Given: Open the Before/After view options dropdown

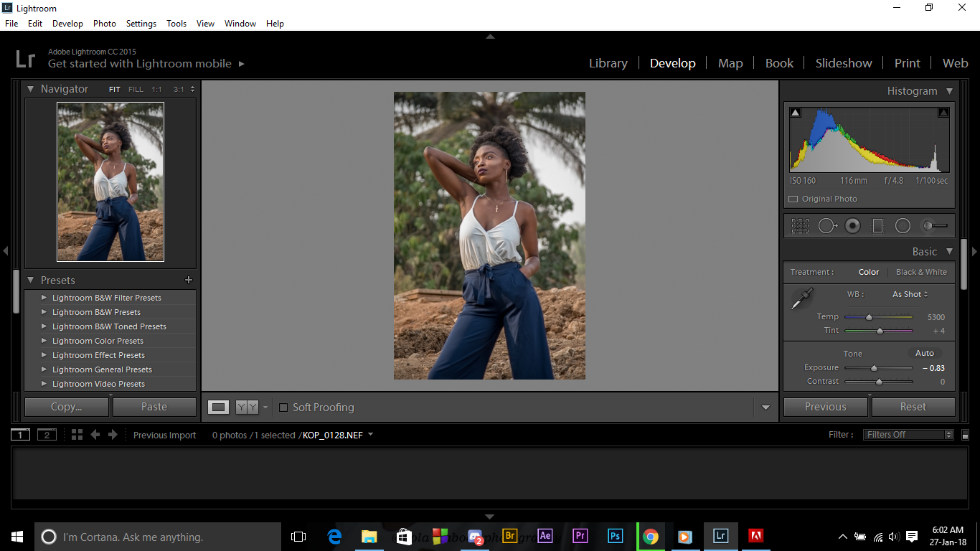Looking at the screenshot, I should point(265,407).
